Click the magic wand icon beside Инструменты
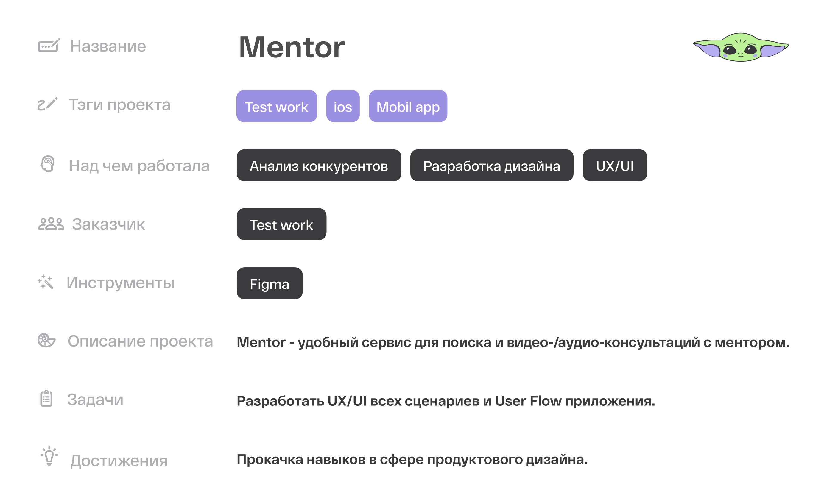The width and height of the screenshot is (824, 504). coord(46,282)
